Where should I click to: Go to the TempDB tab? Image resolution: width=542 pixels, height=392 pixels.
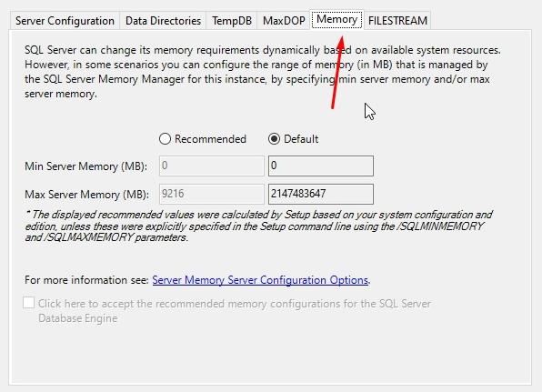click(x=232, y=21)
